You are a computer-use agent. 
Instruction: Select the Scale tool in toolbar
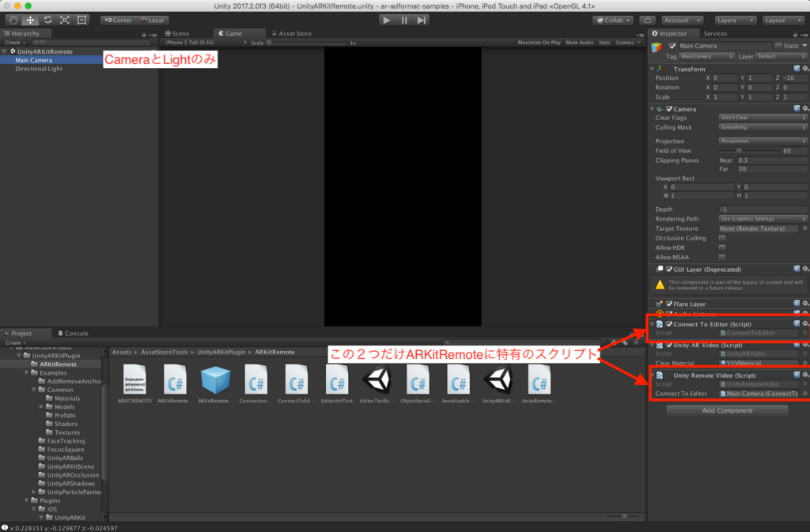tap(65, 20)
